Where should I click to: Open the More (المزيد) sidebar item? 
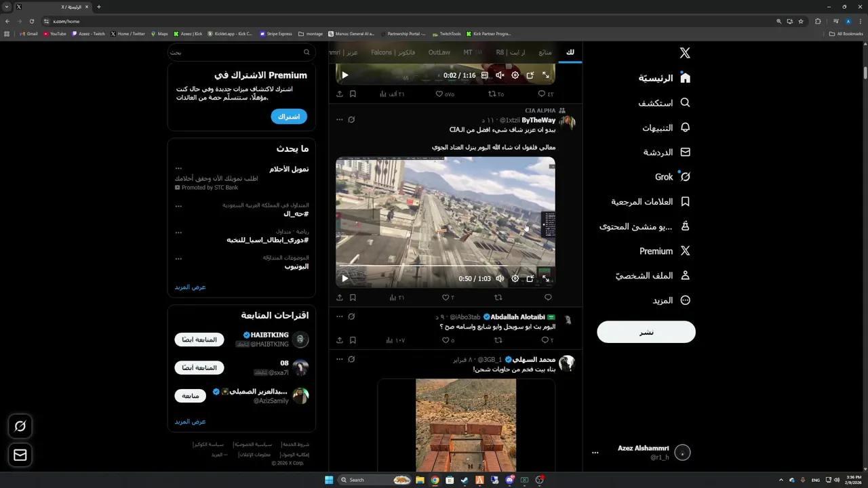point(671,300)
